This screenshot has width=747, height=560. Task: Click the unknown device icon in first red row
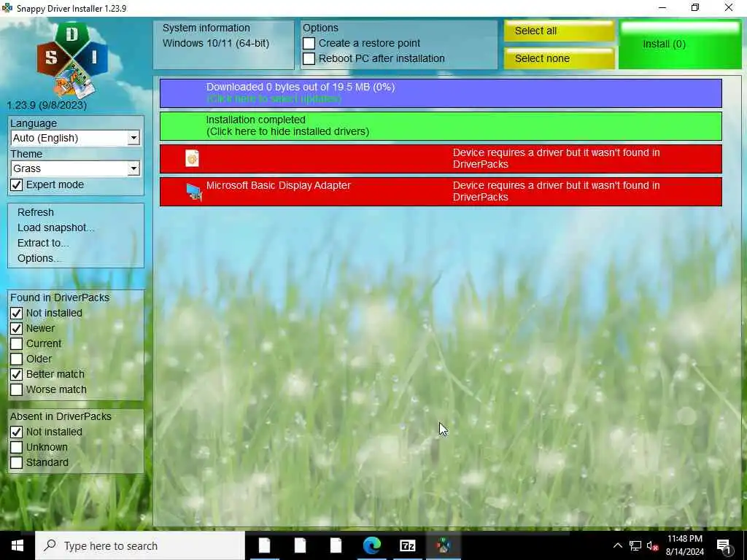click(192, 158)
